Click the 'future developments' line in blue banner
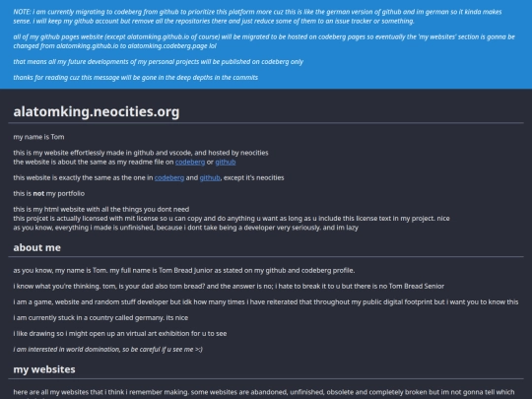The image size is (532, 399). (x=158, y=62)
